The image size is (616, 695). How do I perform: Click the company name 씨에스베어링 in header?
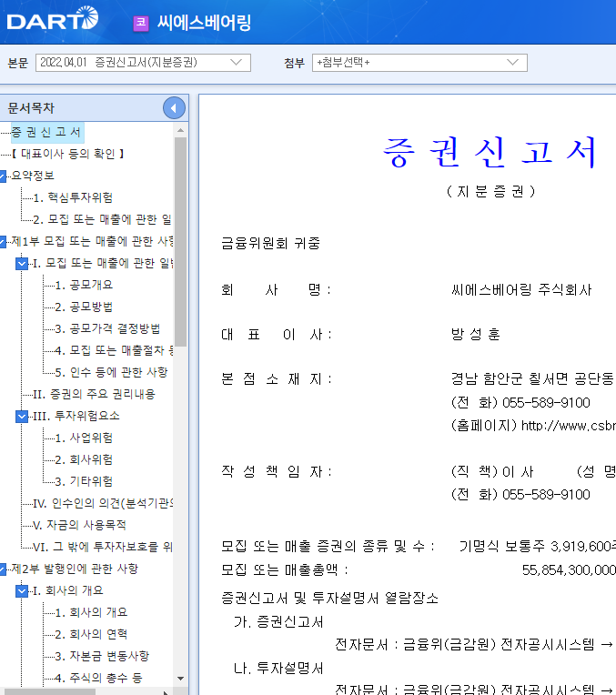[205, 23]
